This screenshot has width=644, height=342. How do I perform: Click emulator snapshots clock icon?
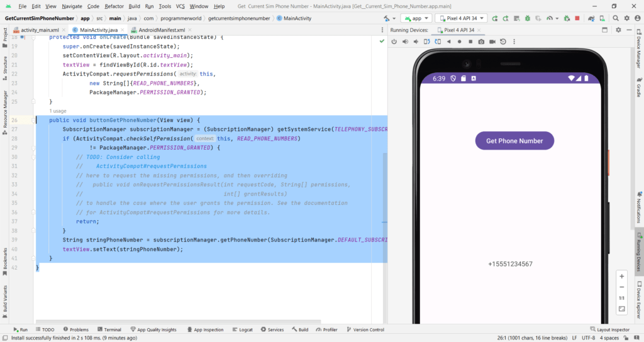[503, 41]
